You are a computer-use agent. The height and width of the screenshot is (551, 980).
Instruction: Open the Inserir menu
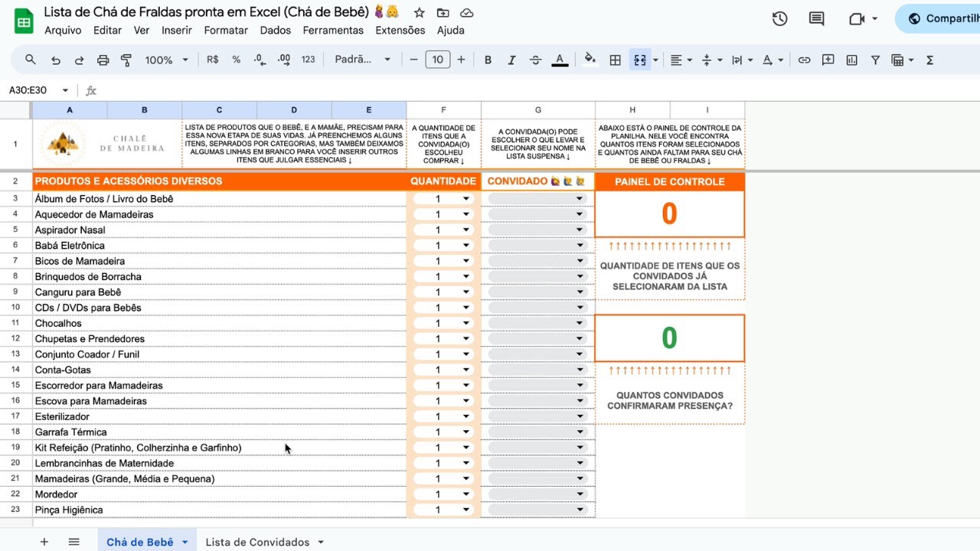pyautogui.click(x=177, y=30)
